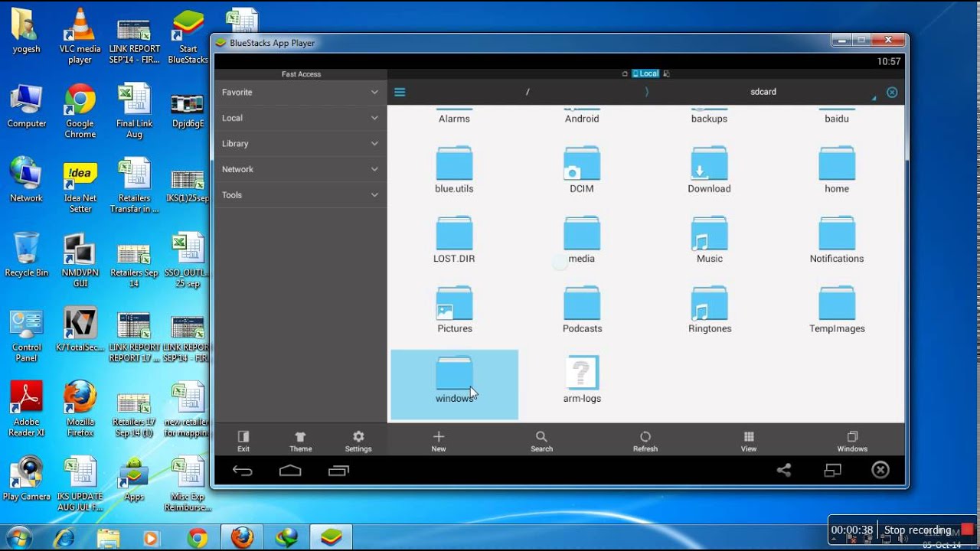
Task: Select the highlighted windows folder
Action: coord(454,385)
